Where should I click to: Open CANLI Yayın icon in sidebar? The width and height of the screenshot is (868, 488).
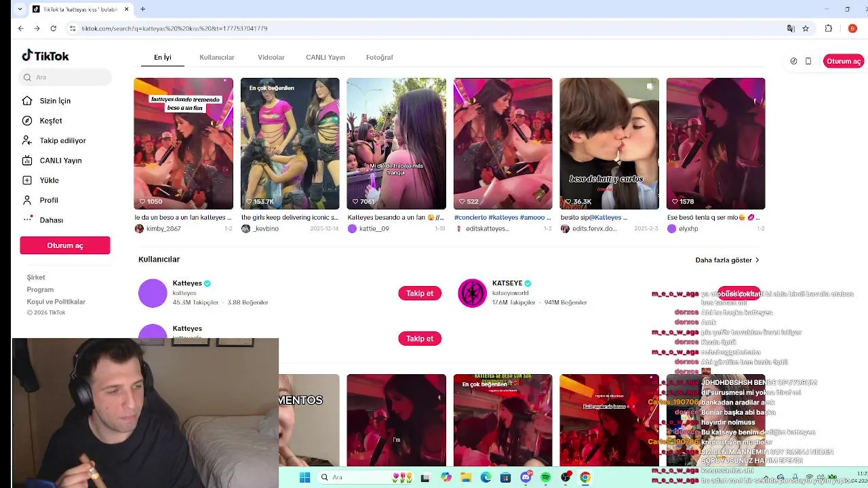27,160
